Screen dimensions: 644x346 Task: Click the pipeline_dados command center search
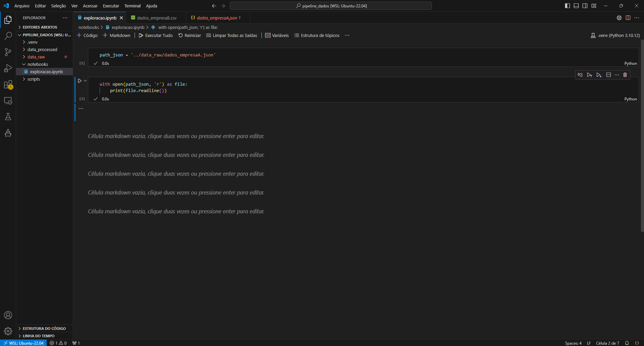pyautogui.click(x=331, y=6)
